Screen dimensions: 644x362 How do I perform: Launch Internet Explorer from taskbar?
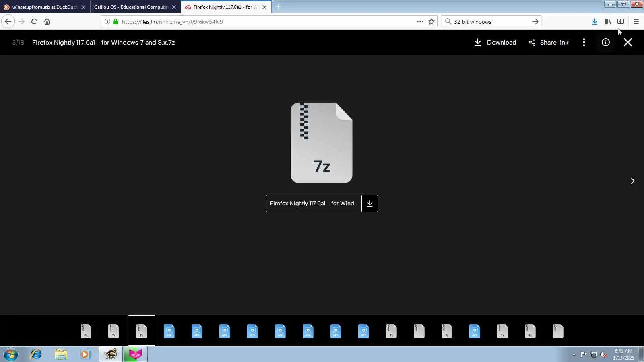tap(36, 354)
